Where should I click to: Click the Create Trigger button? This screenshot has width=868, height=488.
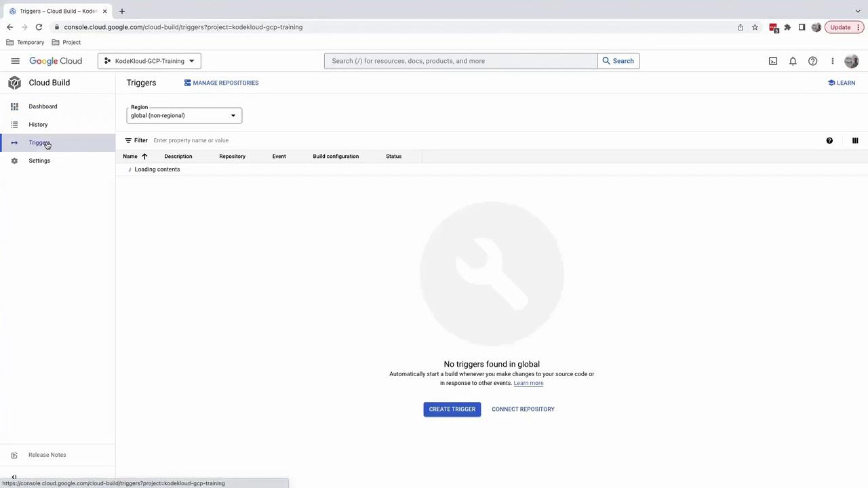tap(452, 409)
